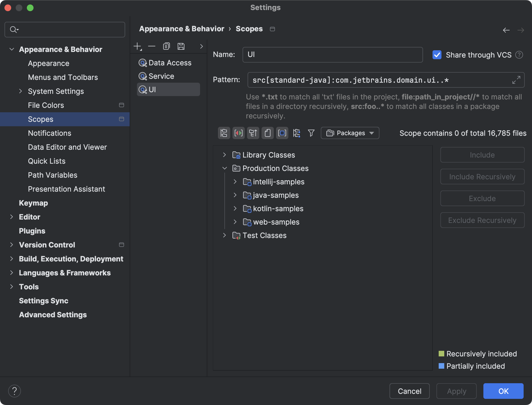Click the Scopes settings indicator icon

(121, 119)
